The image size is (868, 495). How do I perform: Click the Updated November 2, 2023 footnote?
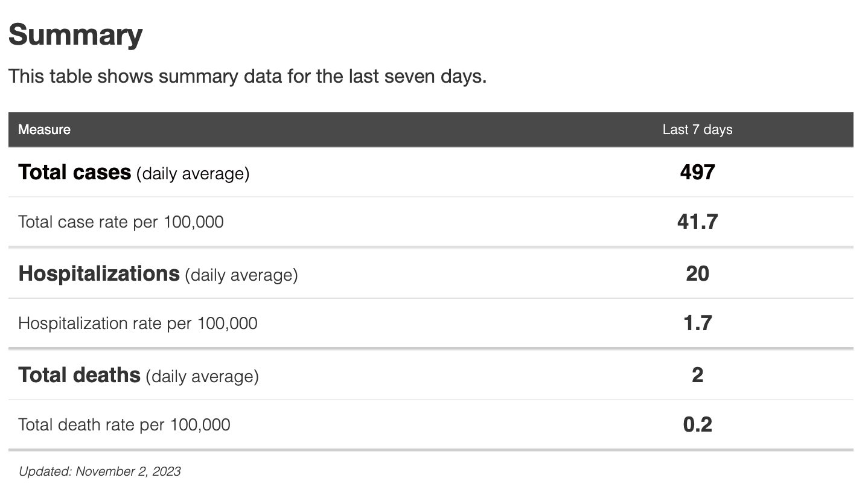click(100, 471)
